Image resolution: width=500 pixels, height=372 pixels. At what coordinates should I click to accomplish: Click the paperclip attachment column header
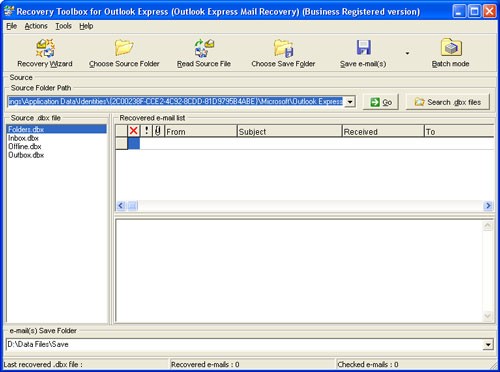158,131
